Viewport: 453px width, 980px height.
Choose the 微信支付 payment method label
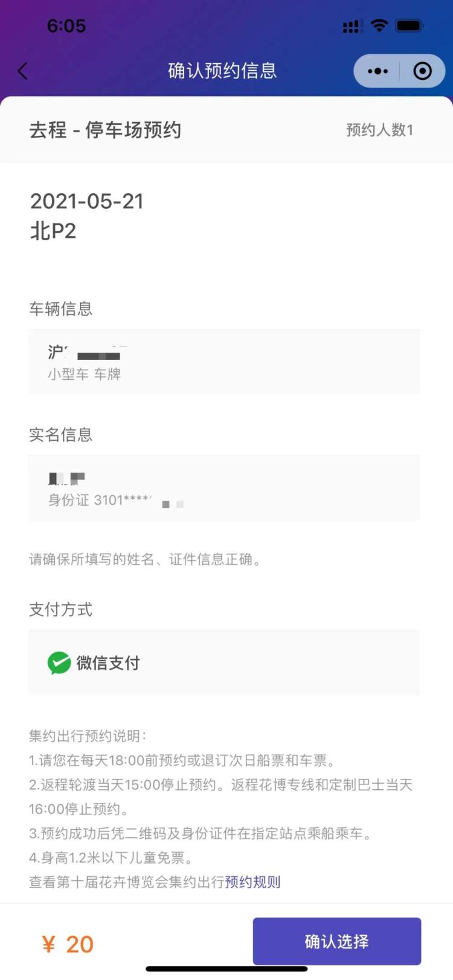108,663
